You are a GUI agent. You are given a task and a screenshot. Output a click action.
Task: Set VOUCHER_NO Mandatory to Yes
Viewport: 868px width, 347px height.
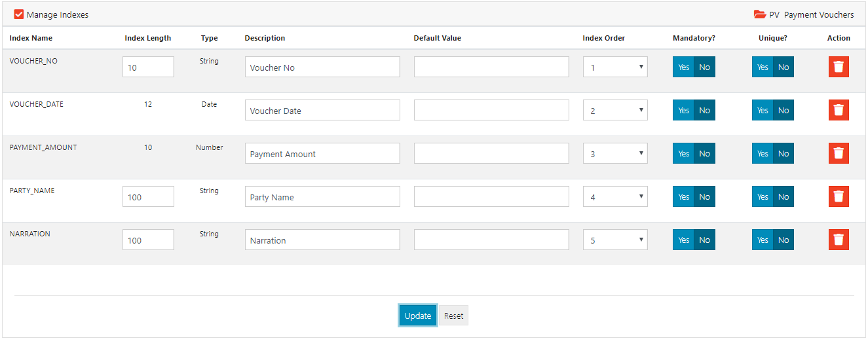coord(683,67)
